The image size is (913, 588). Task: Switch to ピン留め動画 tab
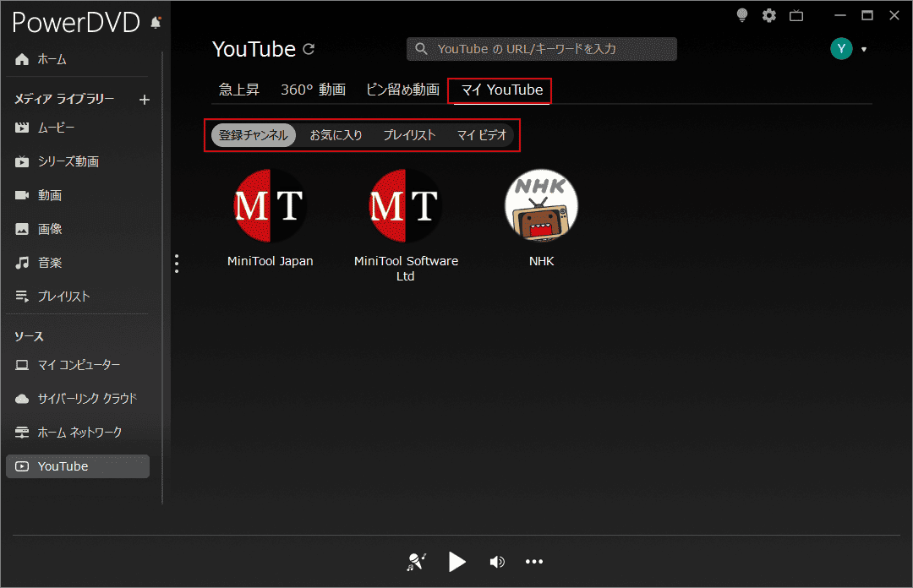[x=402, y=90]
